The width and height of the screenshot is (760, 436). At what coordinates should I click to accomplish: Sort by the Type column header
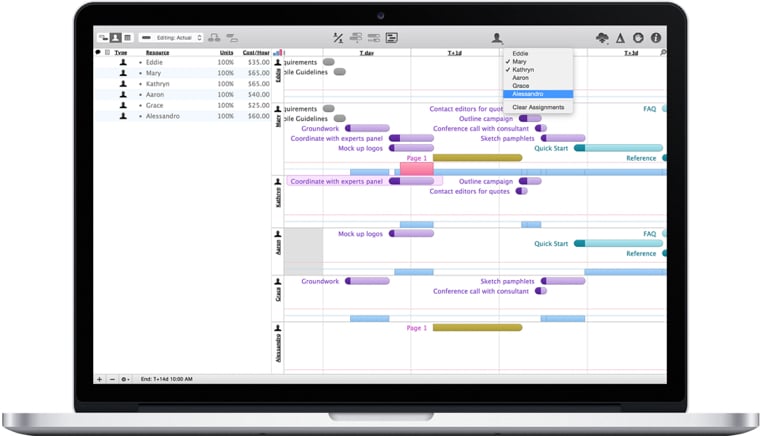coord(121,52)
